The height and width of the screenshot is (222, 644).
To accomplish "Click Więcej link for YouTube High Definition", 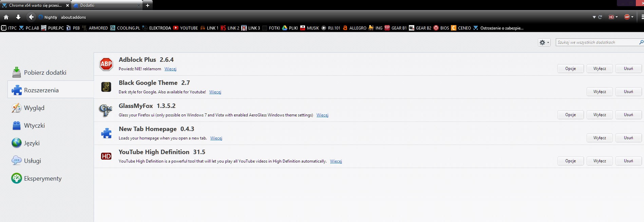I will click(x=336, y=161).
